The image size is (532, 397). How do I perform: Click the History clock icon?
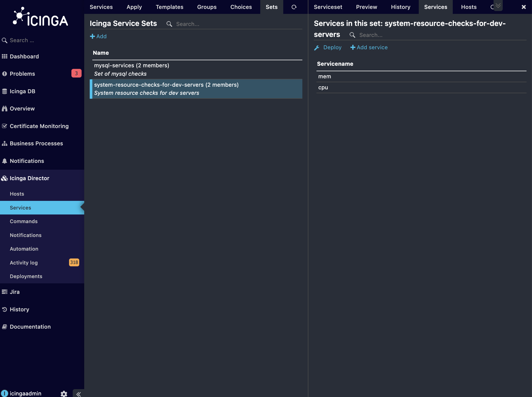point(4,310)
